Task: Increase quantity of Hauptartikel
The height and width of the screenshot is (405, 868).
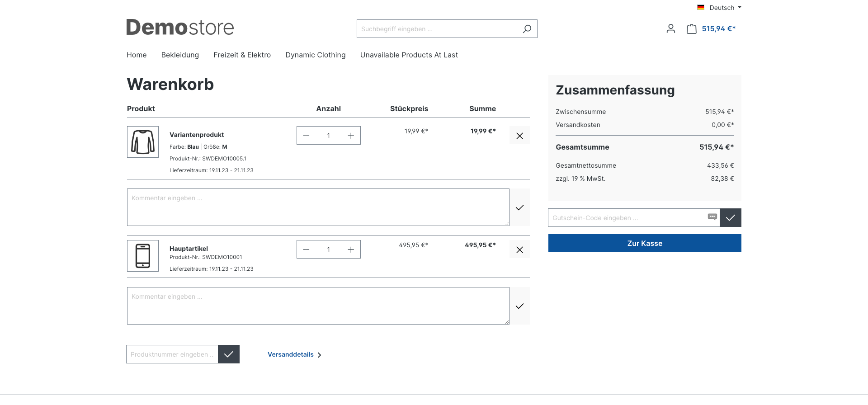Action: tap(351, 250)
